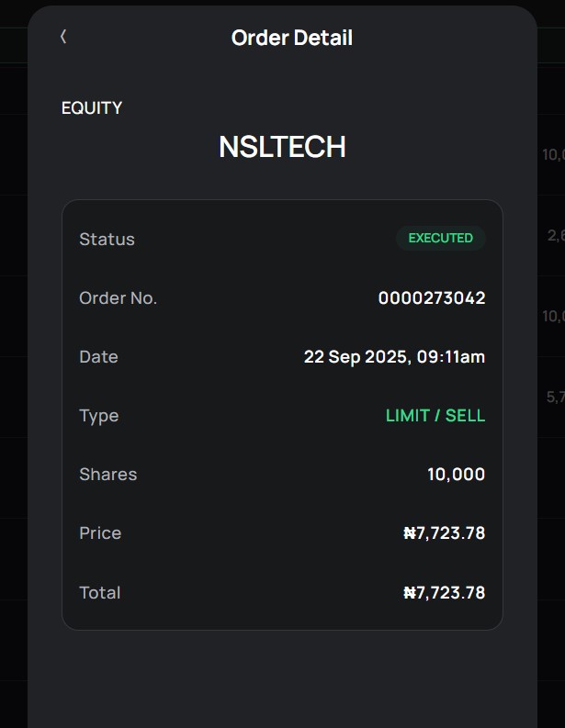Click the background 5,7 value behind the panel
The height and width of the screenshot is (728, 565).
[555, 397]
